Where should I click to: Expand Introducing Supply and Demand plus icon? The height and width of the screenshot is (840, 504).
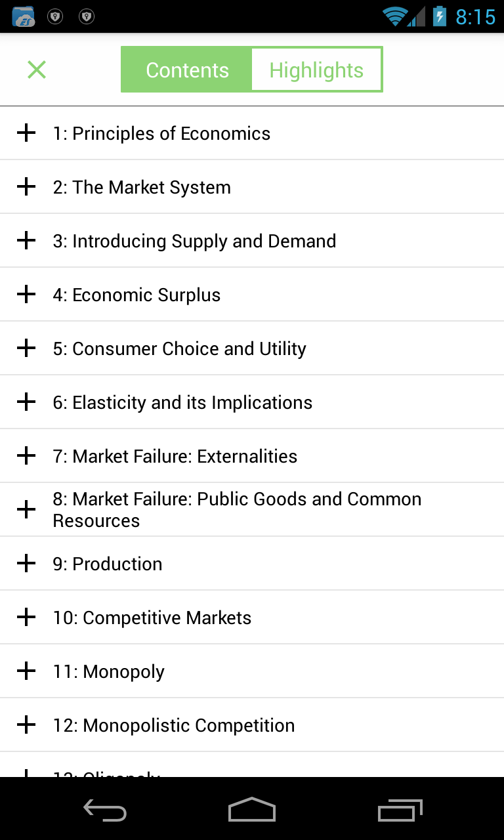tap(26, 241)
